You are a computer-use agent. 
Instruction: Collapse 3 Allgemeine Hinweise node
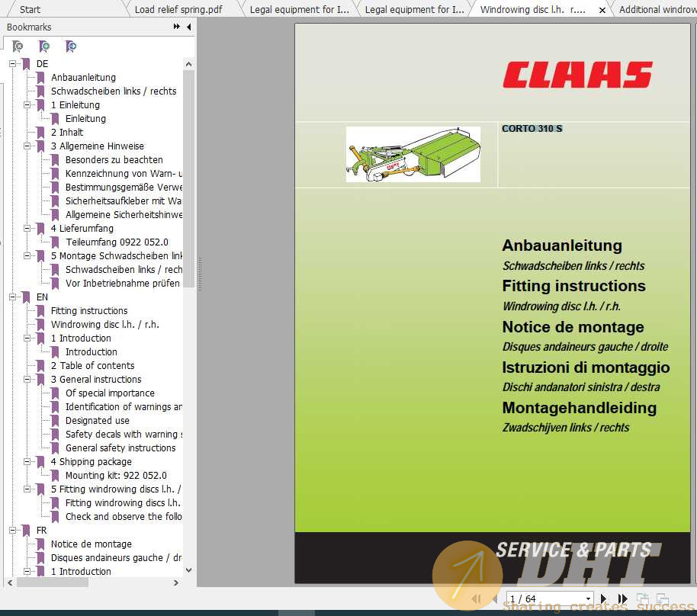[x=27, y=146]
